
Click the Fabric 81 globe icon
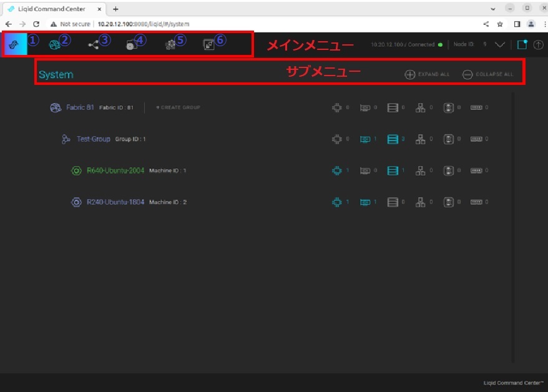coord(56,107)
